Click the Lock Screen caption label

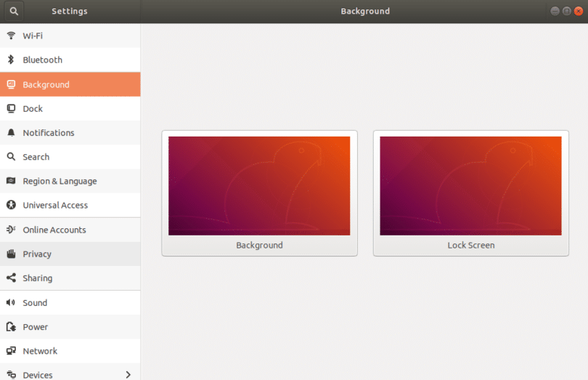pyautogui.click(x=471, y=245)
